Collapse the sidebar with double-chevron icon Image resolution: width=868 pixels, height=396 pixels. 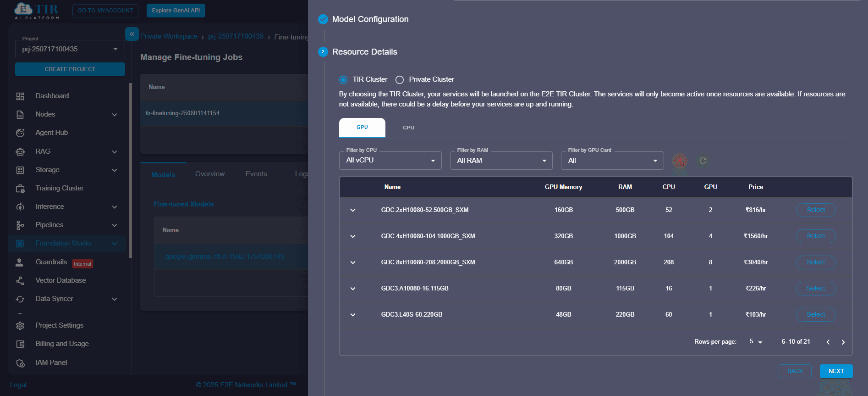[x=132, y=34]
